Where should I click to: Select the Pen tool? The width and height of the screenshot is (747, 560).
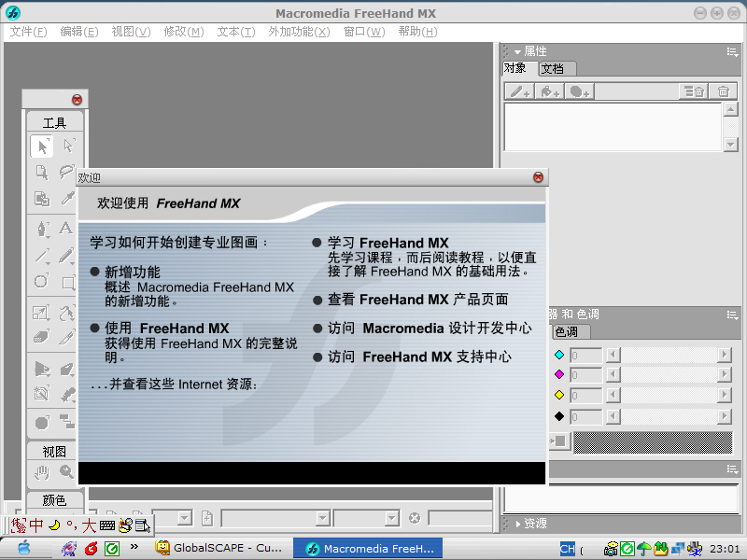pyautogui.click(x=42, y=229)
